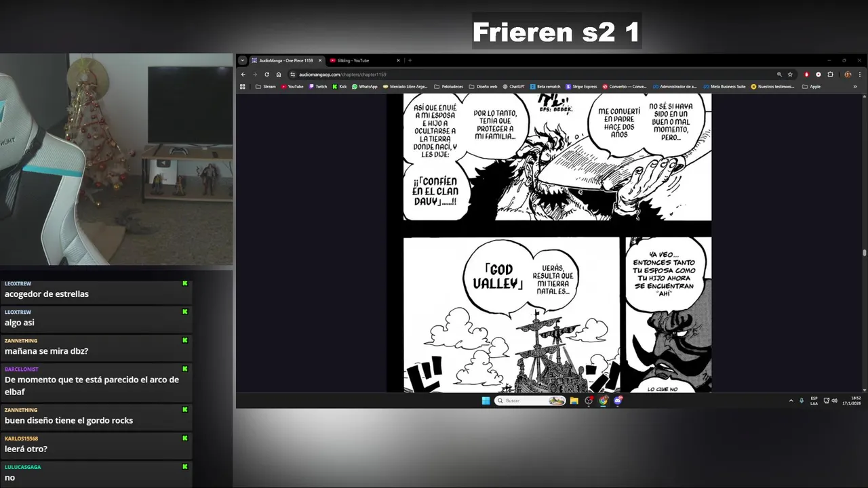Image resolution: width=868 pixels, height=488 pixels.
Task: Open the WhatsApp bookmark
Action: [365, 87]
